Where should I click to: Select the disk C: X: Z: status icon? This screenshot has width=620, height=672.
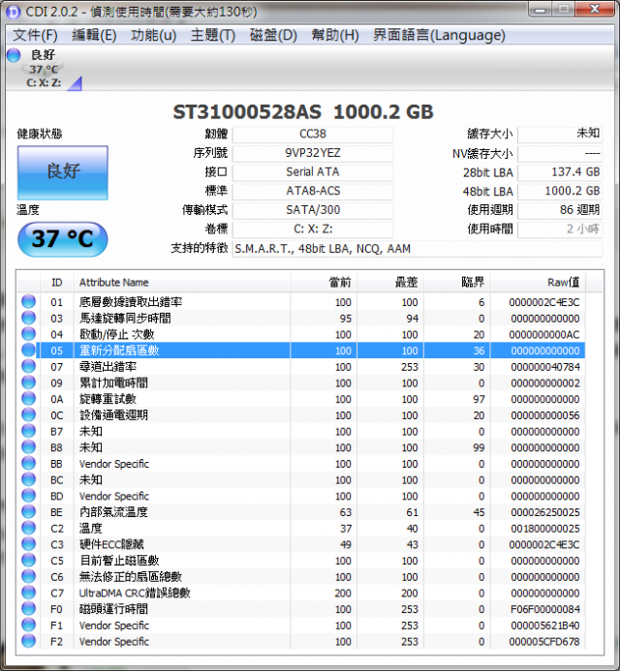[14, 55]
